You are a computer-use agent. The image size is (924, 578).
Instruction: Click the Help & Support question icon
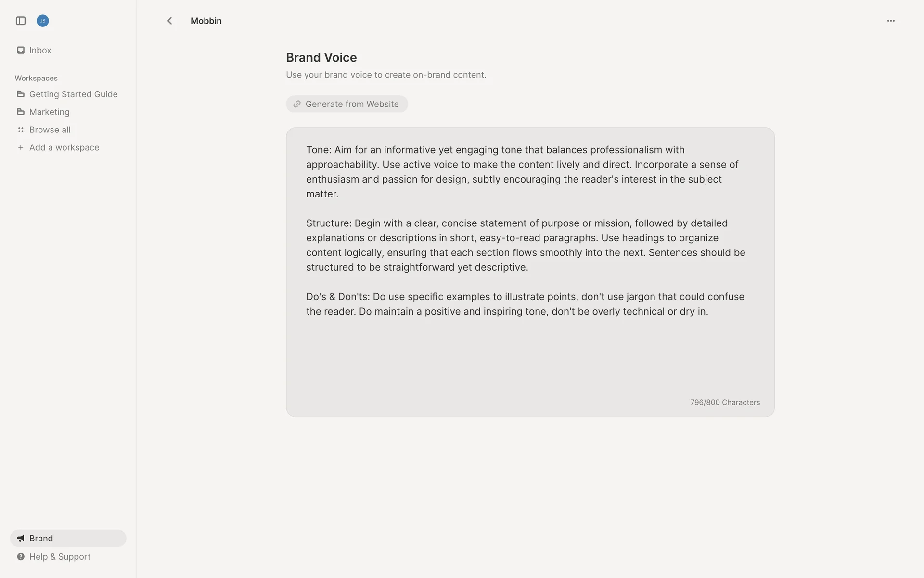(x=21, y=556)
